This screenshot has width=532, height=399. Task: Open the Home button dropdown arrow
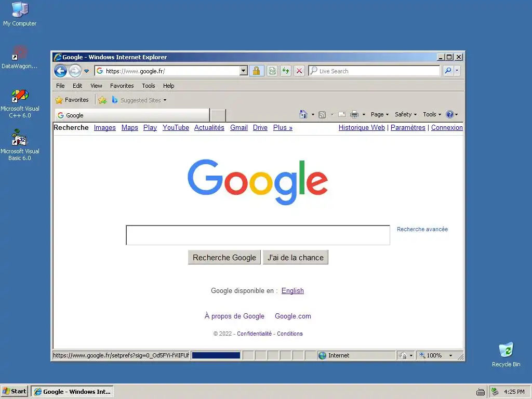tap(313, 115)
